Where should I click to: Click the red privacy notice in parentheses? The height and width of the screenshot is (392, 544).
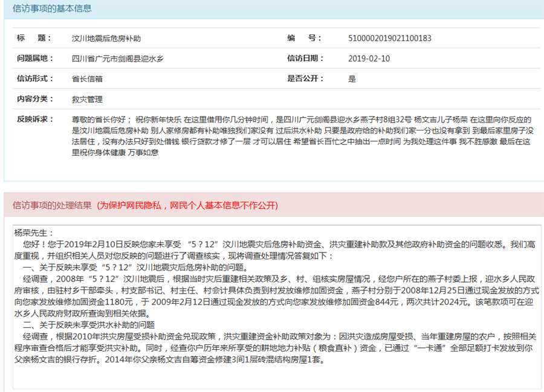coord(188,205)
